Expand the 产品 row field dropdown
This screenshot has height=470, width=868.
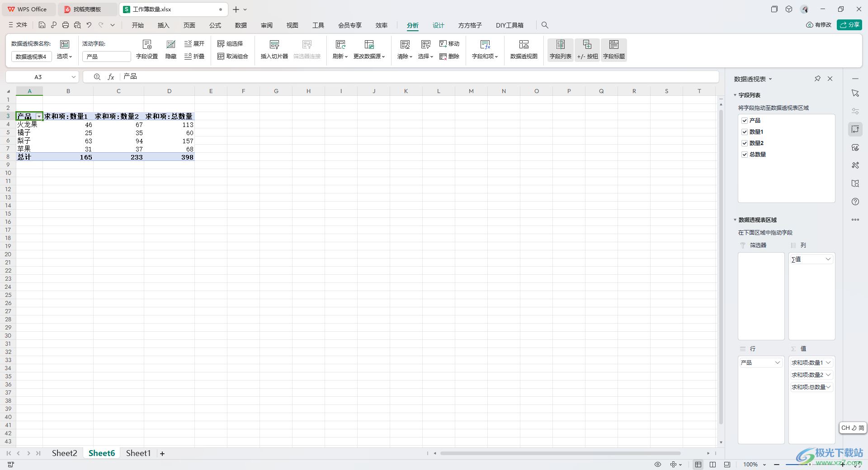click(x=778, y=363)
